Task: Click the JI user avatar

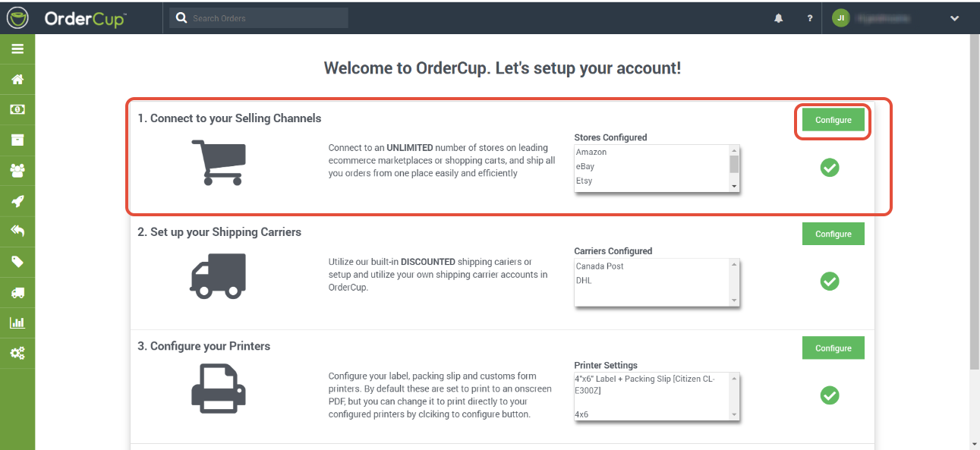Action: pos(840,18)
